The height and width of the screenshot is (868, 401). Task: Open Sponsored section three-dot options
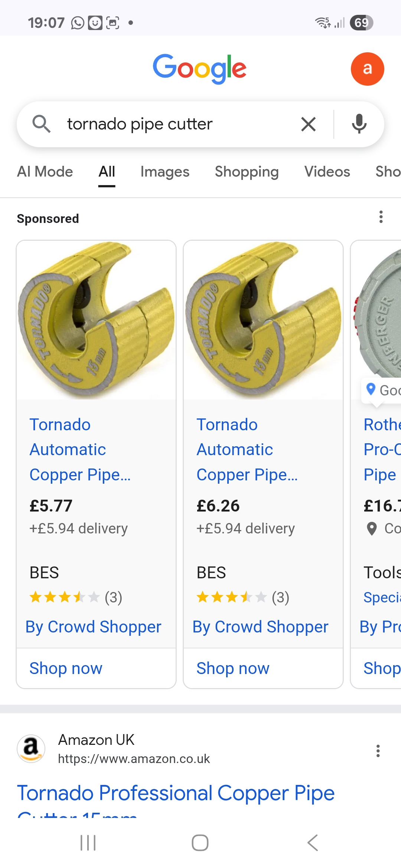(x=381, y=217)
